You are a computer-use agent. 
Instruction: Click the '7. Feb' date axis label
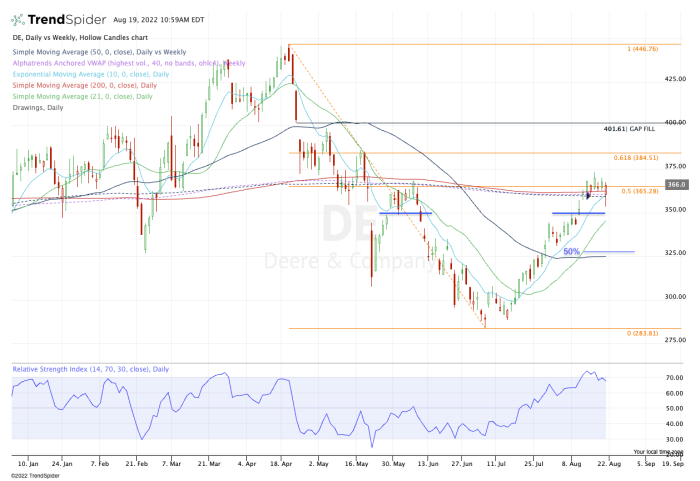coord(100,464)
